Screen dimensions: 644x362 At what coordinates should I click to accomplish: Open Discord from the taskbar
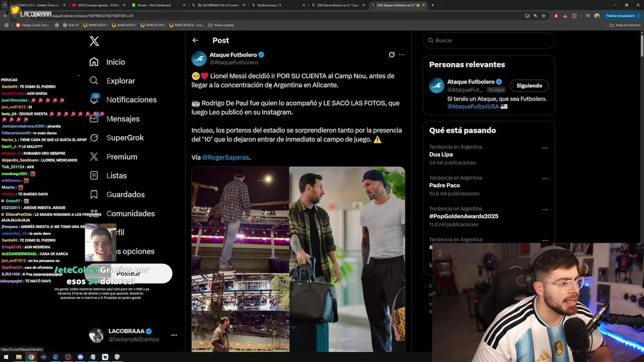(80, 357)
